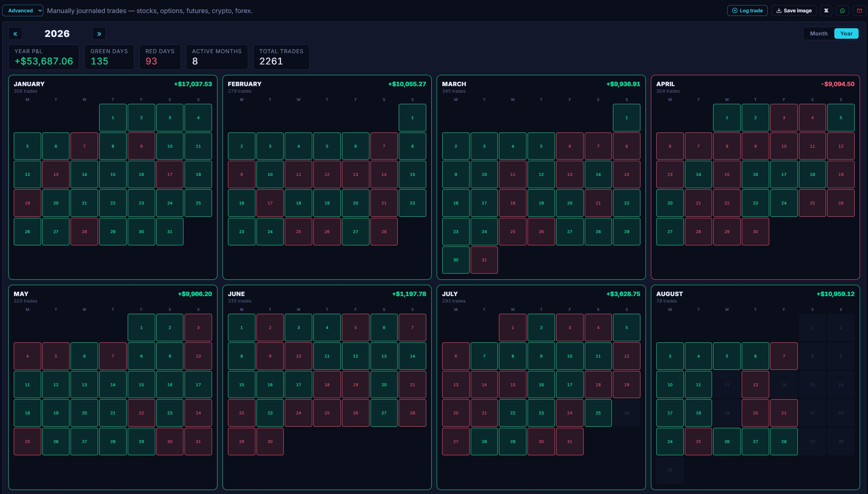
Task: Open the JULY month header
Action: pyautogui.click(x=450, y=294)
